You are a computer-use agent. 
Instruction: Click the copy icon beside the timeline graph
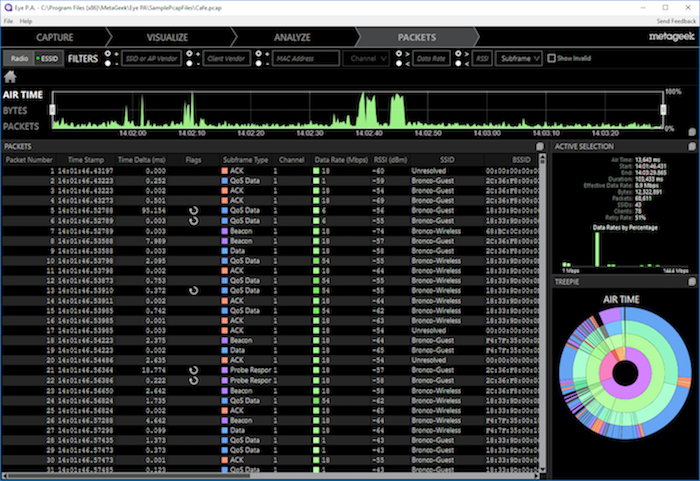(692, 132)
